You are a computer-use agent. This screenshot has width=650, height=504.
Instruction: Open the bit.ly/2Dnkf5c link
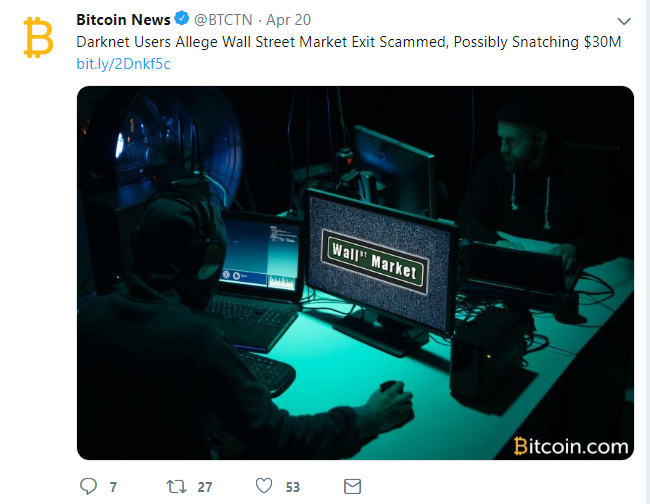124,64
